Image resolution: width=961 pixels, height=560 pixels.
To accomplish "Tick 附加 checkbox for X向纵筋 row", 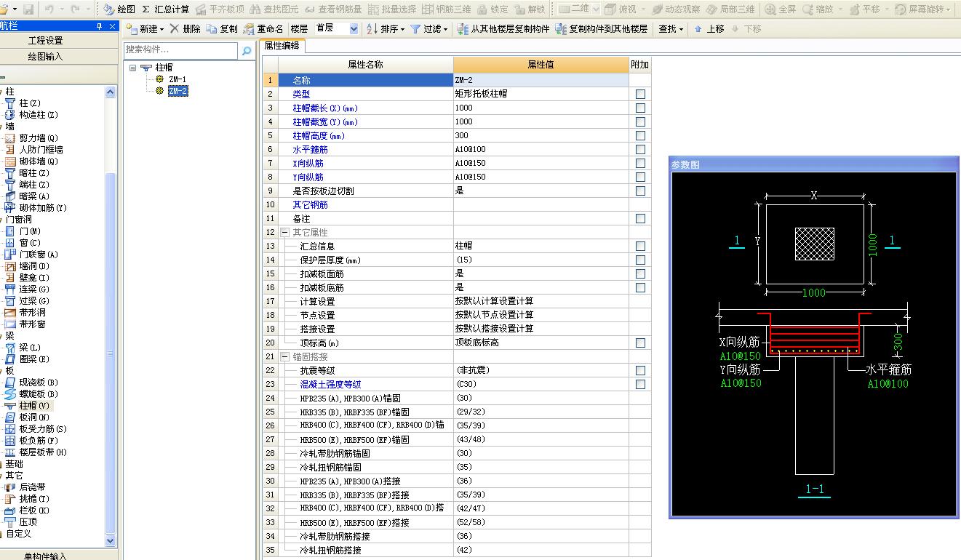I will click(x=640, y=163).
